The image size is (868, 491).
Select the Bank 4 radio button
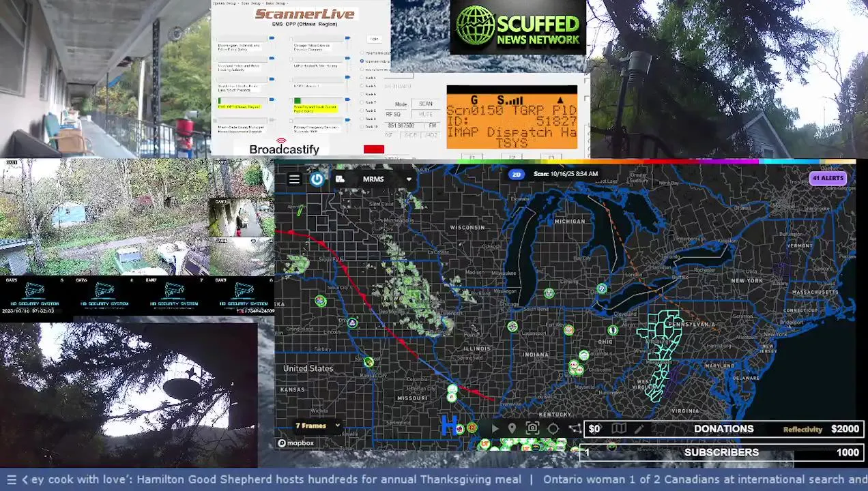tap(362, 77)
